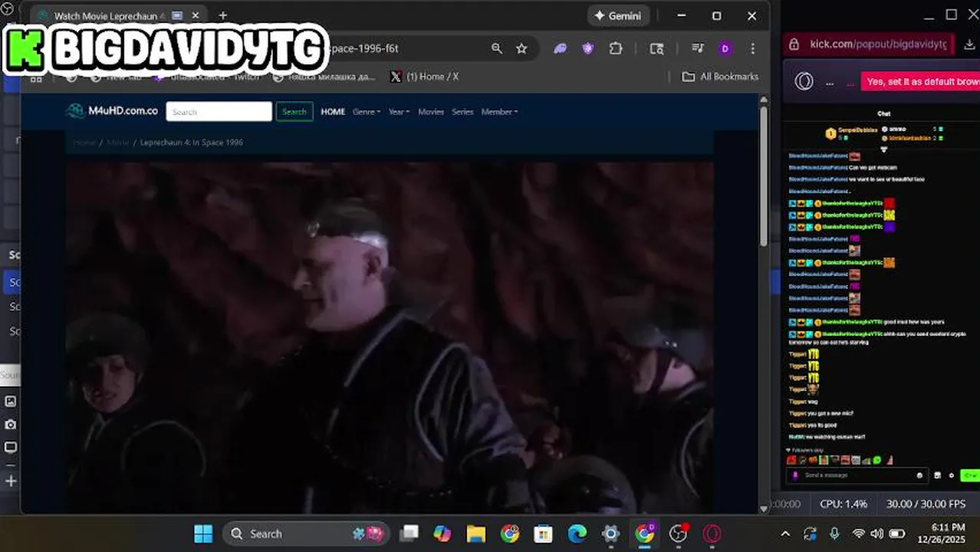Expand the Member dropdown menu
This screenshot has height=552, width=980.
click(x=499, y=112)
